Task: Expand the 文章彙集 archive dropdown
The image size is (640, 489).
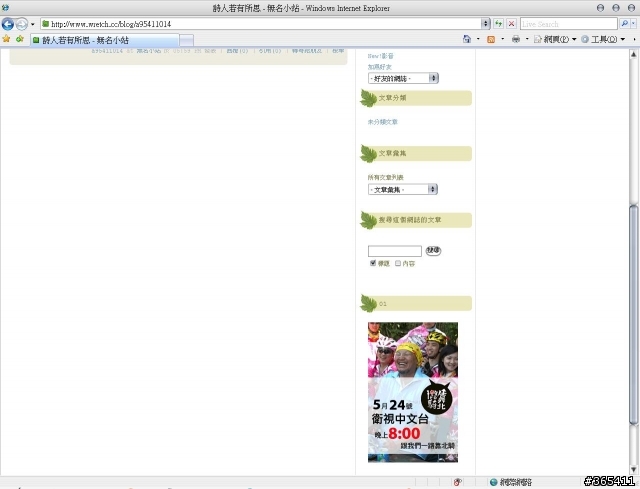Action: pos(402,189)
